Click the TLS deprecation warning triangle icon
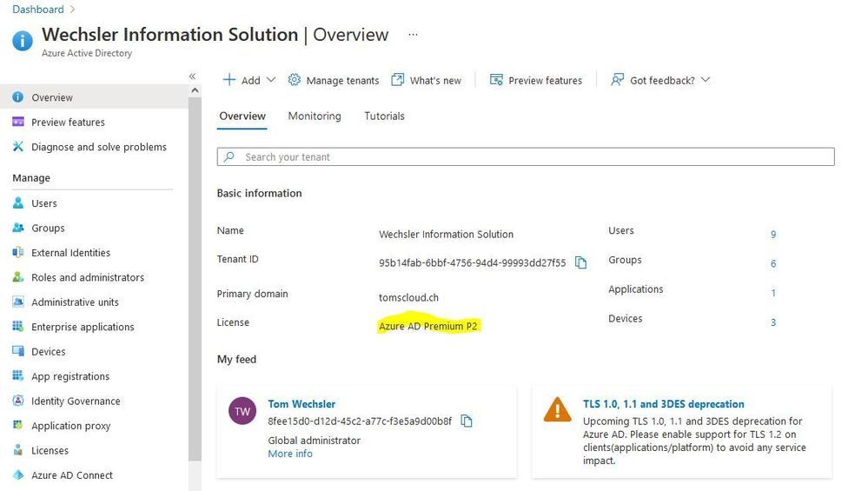This screenshot has width=868, height=491. [x=558, y=409]
